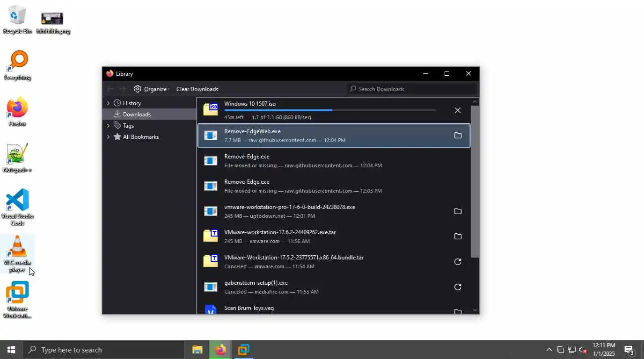Click the Firefox logo in Library title bar
This screenshot has height=359, width=644.
coord(110,73)
